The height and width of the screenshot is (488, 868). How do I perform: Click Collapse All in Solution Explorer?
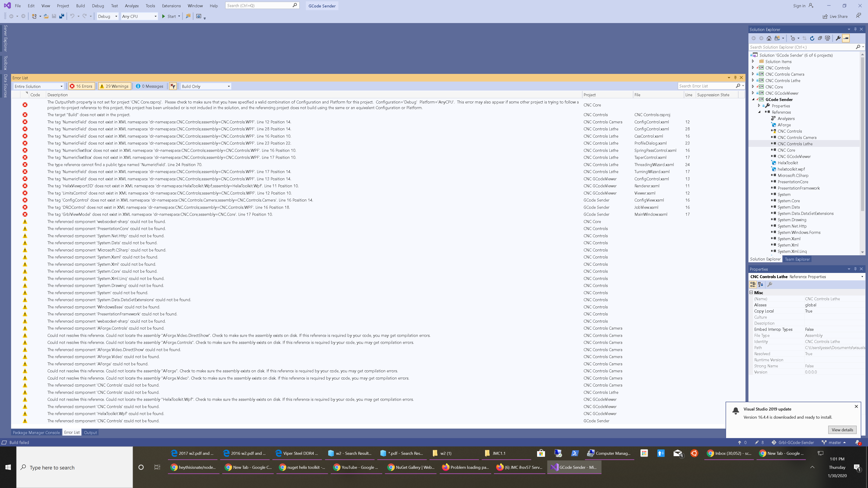coord(820,38)
